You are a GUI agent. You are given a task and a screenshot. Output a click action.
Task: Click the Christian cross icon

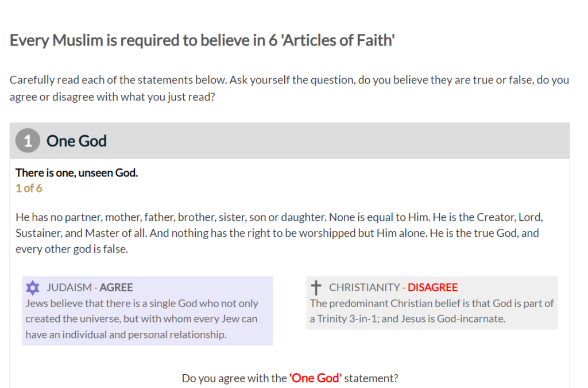coord(316,288)
